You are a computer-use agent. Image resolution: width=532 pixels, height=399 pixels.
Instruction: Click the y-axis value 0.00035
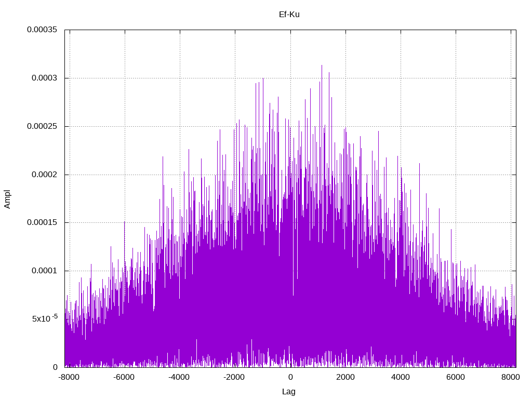coord(42,30)
